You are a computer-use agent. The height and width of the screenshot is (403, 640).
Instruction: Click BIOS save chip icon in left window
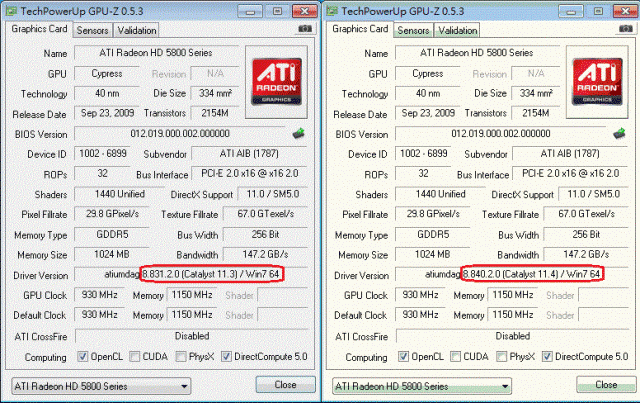click(x=299, y=133)
